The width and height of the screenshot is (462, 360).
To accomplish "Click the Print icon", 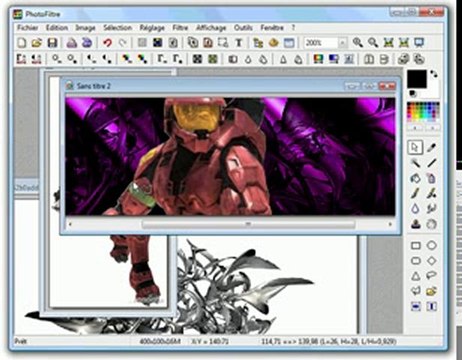I will [x=72, y=43].
